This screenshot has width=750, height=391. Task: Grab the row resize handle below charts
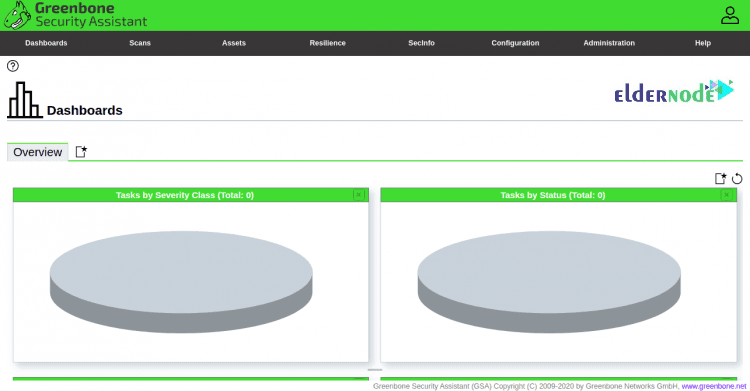coord(375,370)
